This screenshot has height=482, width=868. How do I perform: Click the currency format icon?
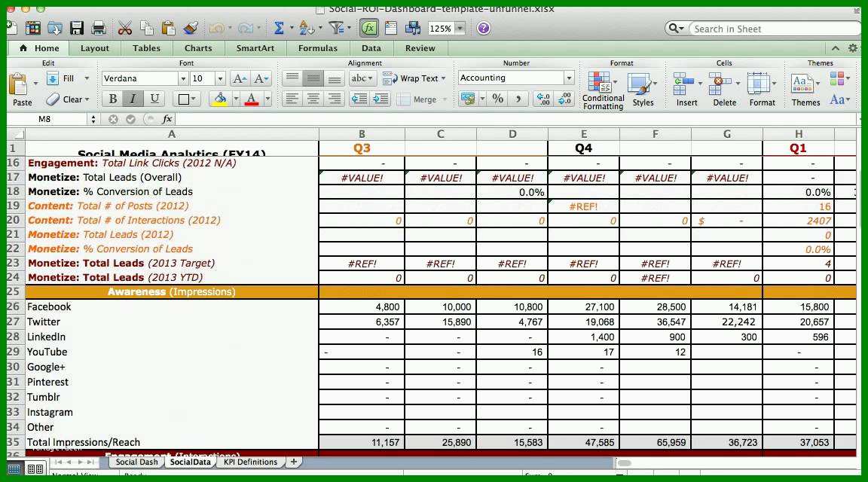pyautogui.click(x=469, y=99)
